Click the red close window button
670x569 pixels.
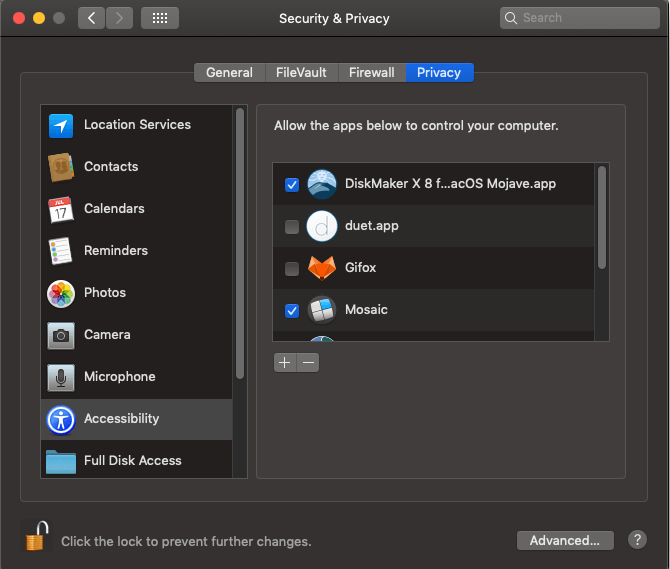[19, 18]
